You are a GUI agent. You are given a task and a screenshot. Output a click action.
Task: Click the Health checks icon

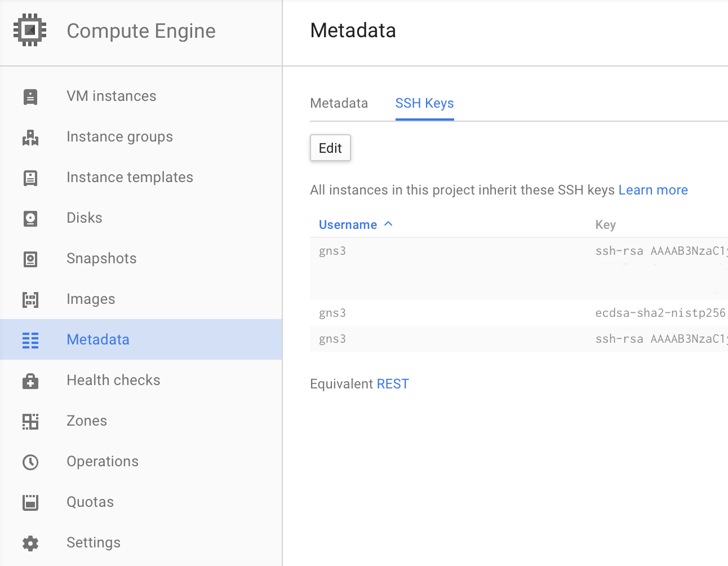(x=30, y=381)
